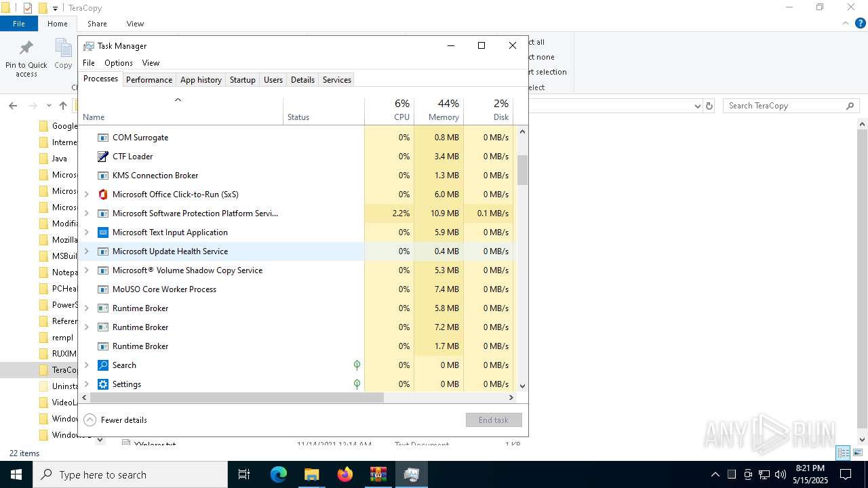Expand the Settings process group
Viewport: 868px width, 488px height.
pyautogui.click(x=86, y=384)
